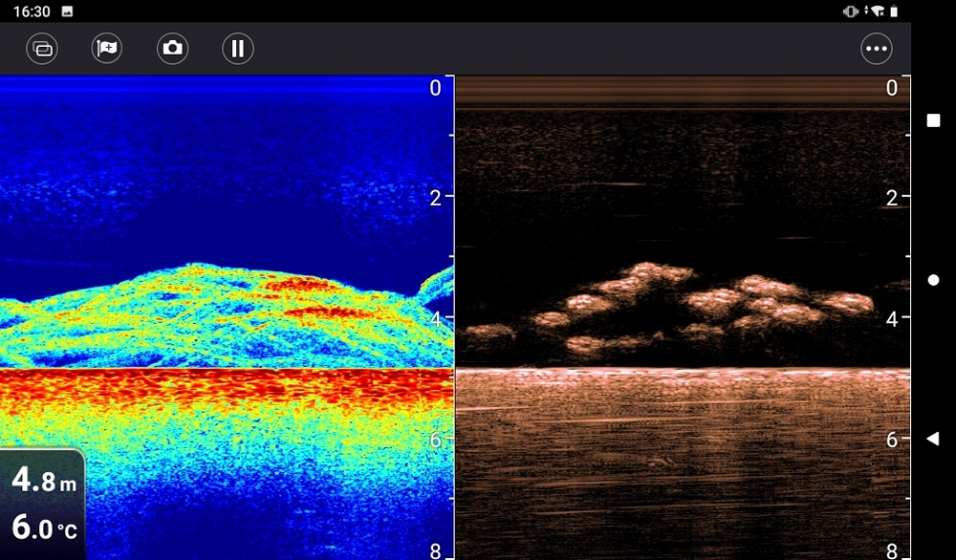
Task: Tap depth mark 6 on right sonar scale
Action: pyautogui.click(x=892, y=440)
